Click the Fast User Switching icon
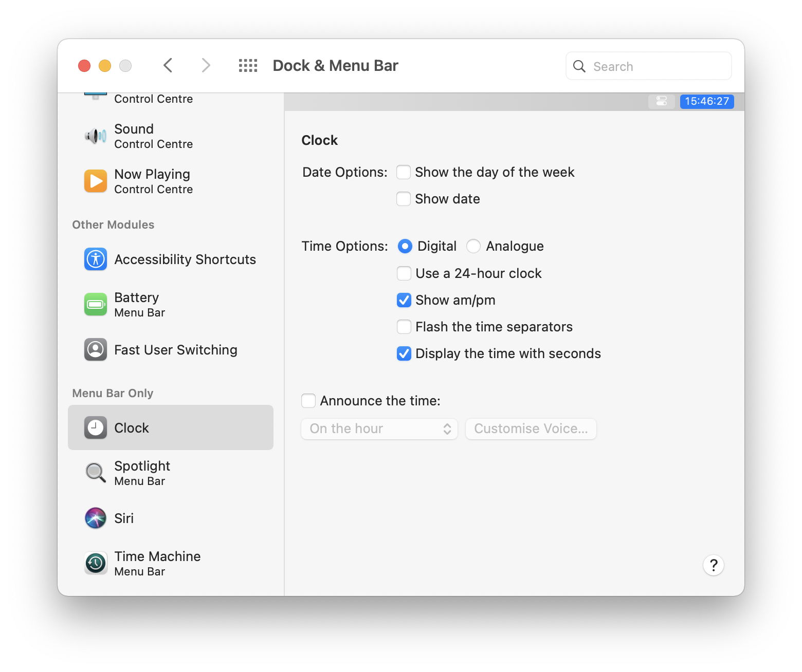This screenshot has height=672, width=802. 95,349
